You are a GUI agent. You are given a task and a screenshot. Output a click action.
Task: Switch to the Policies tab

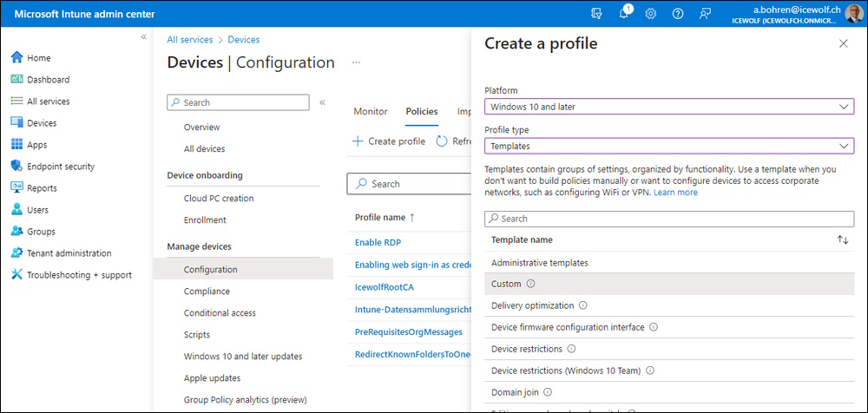pyautogui.click(x=422, y=111)
